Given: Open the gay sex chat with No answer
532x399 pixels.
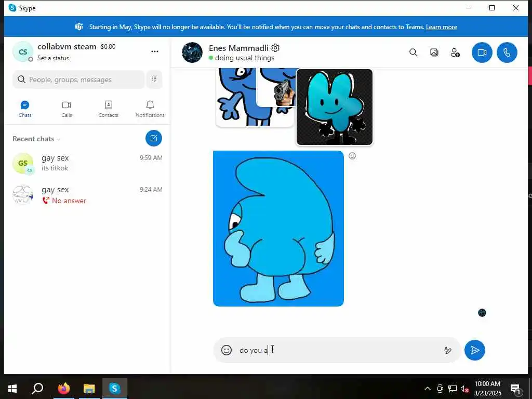Looking at the screenshot, I should [x=87, y=195].
